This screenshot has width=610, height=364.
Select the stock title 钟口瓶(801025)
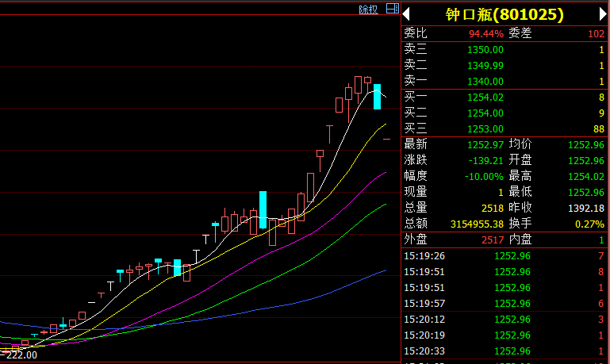click(x=504, y=14)
